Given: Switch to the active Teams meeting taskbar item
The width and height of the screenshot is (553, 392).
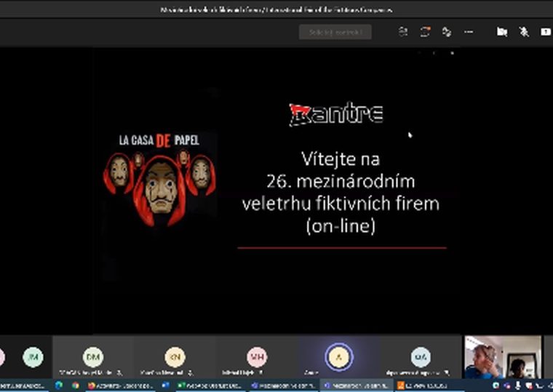Looking at the screenshot, I should click(357, 385).
